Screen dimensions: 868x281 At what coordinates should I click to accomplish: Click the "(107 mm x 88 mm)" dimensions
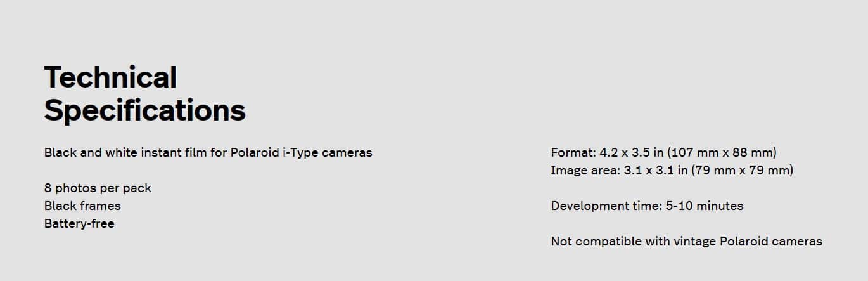[x=722, y=153]
